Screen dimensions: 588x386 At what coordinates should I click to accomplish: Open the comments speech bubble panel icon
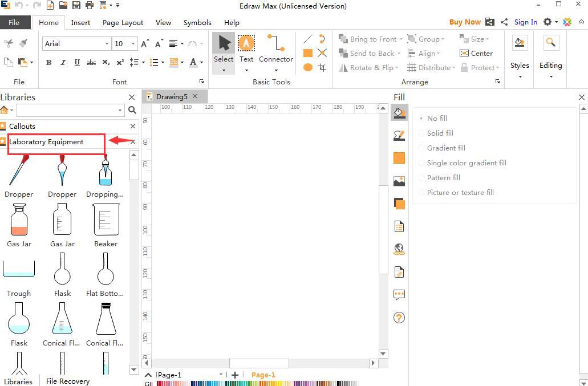[399, 295]
